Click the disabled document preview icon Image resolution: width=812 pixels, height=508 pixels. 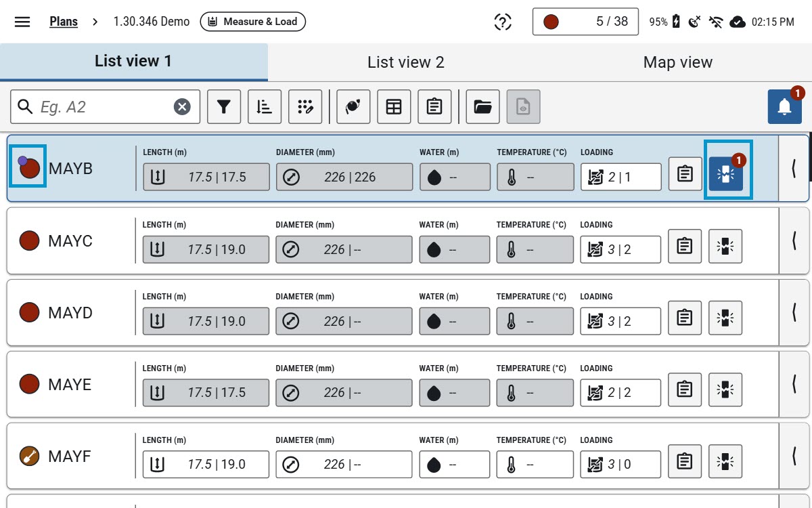coord(524,107)
